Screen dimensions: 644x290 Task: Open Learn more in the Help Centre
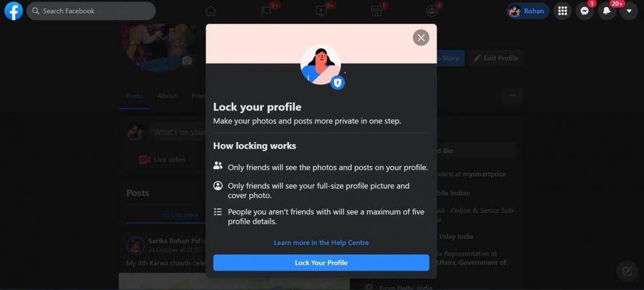(x=321, y=242)
